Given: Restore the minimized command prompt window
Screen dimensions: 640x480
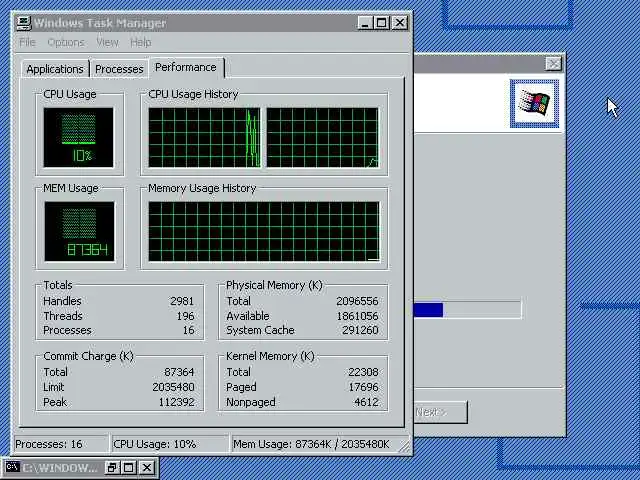Looking at the screenshot, I should (x=111, y=467).
